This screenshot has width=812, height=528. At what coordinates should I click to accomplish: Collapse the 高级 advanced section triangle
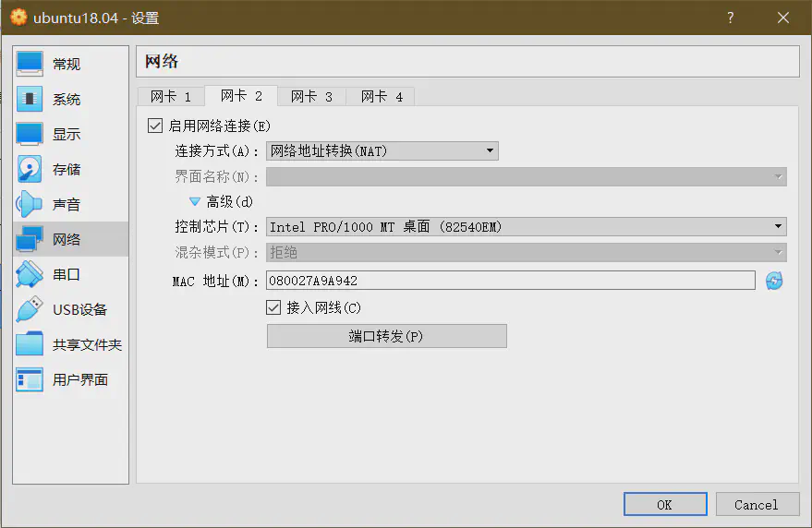tap(195, 201)
